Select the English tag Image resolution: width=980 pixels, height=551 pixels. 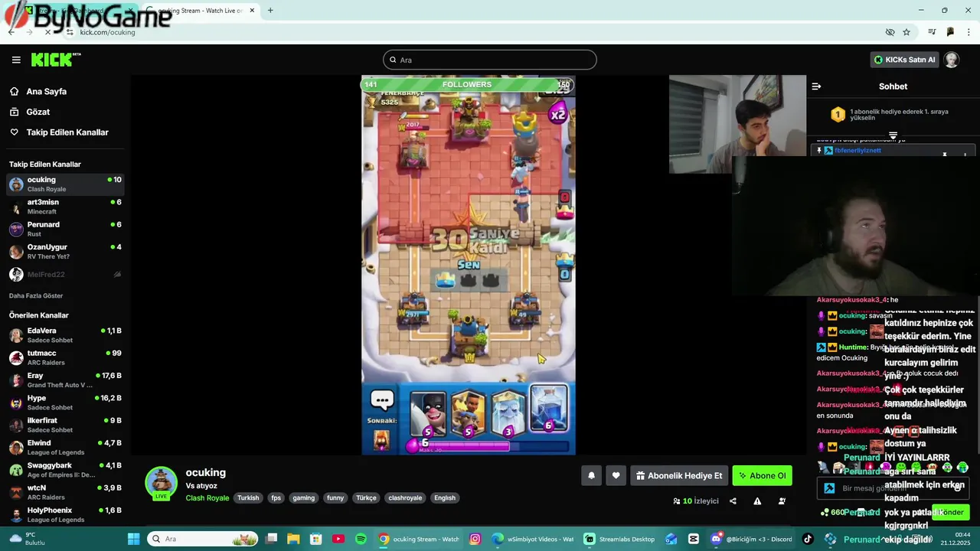[445, 497]
